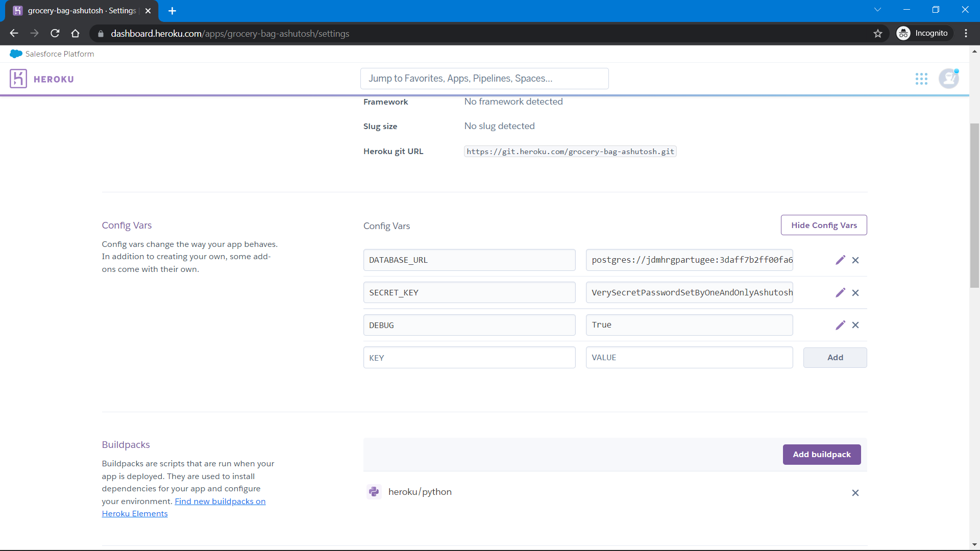Open the user account avatar menu

point(949,79)
